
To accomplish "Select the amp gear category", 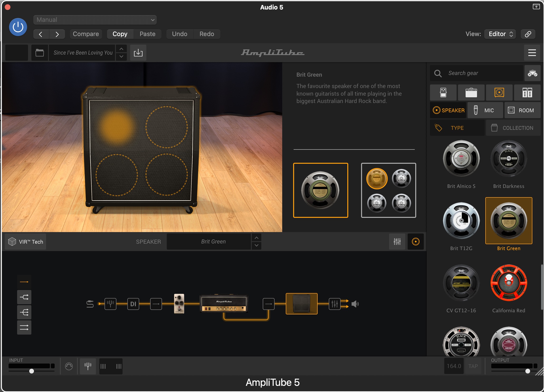I will (472, 93).
